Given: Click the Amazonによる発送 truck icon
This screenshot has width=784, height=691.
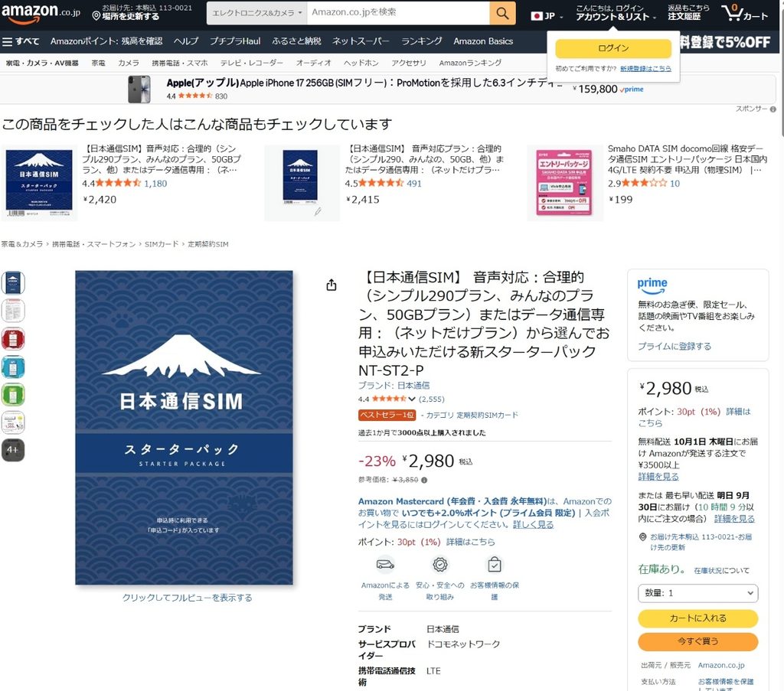Looking at the screenshot, I should click(385, 565).
